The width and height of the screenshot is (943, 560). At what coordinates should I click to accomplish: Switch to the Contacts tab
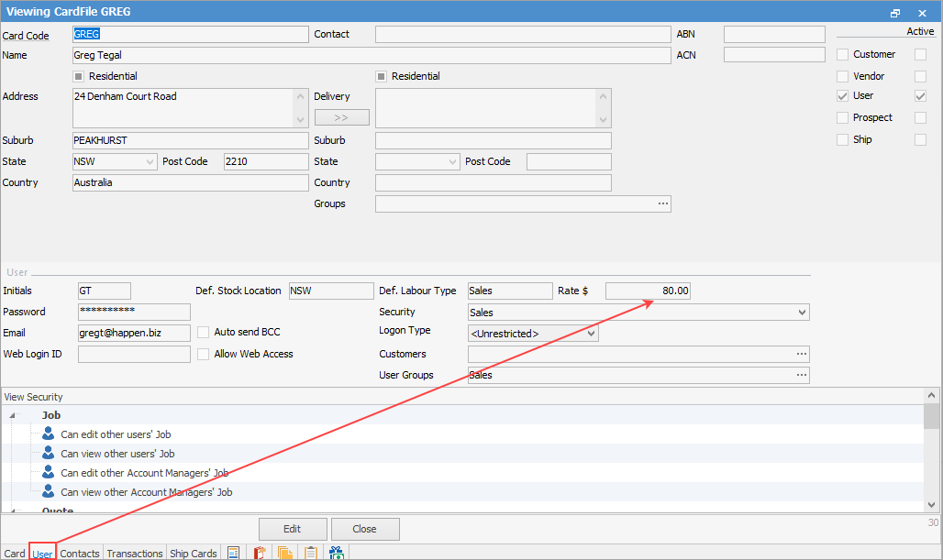coord(80,554)
